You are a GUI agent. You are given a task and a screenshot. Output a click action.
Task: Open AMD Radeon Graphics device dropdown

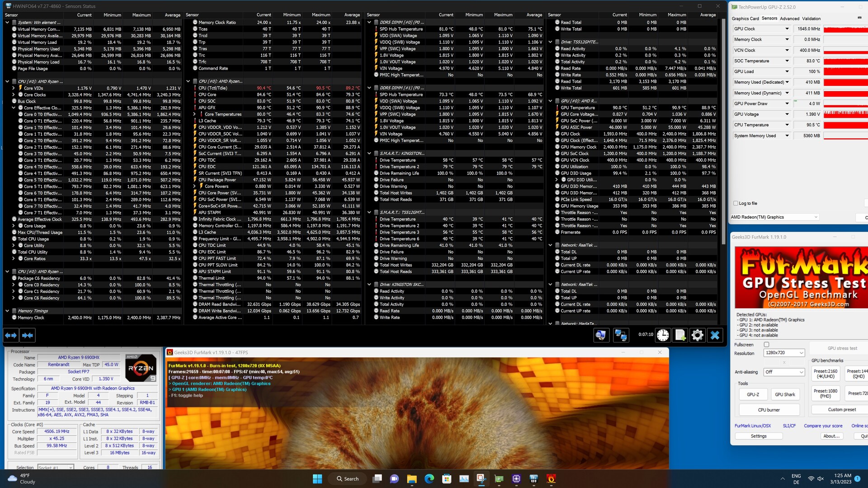(774, 217)
